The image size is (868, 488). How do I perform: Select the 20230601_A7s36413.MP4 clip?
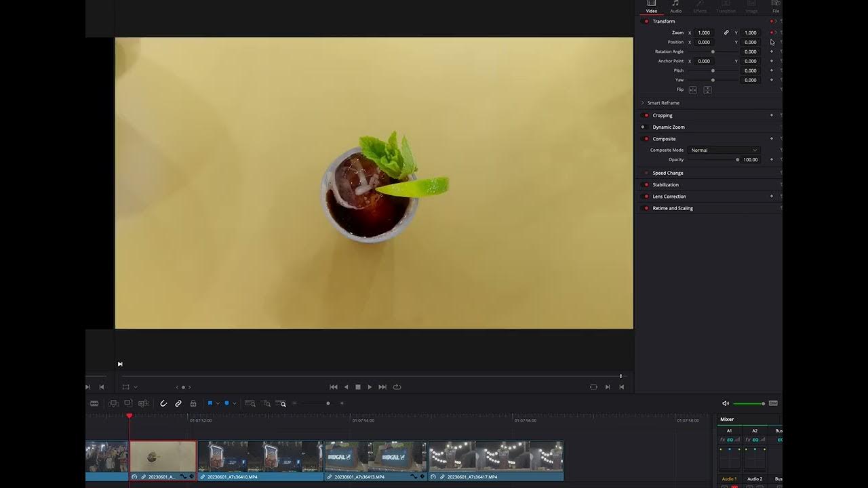tap(376, 460)
